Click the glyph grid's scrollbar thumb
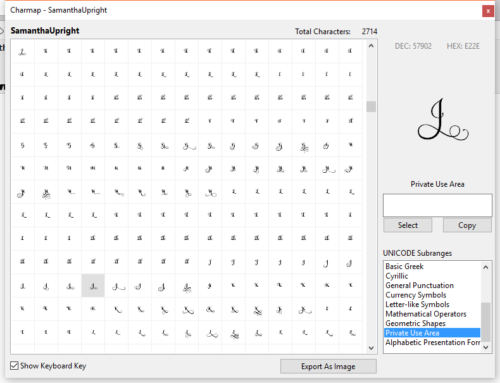 coord(371,107)
